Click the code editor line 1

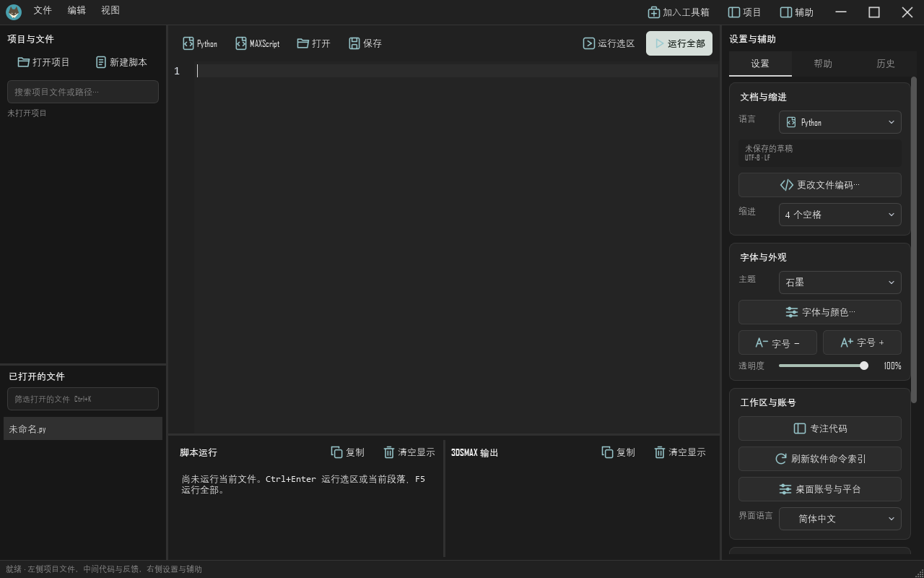click(x=456, y=71)
